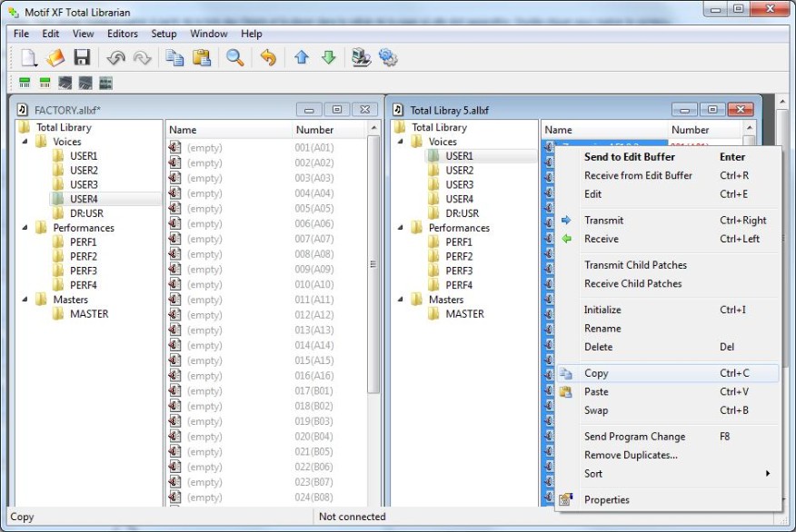
Task: Select USER3 folder in FACTORY.allxf tree
Action: (84, 184)
